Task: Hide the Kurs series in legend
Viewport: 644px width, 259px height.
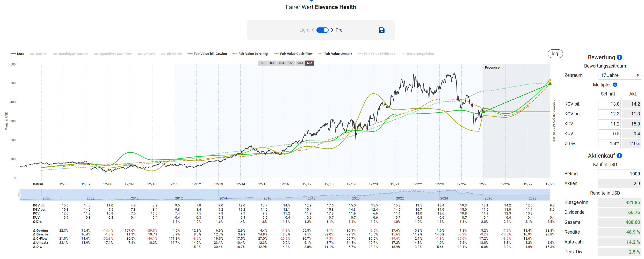Action: 18,54
